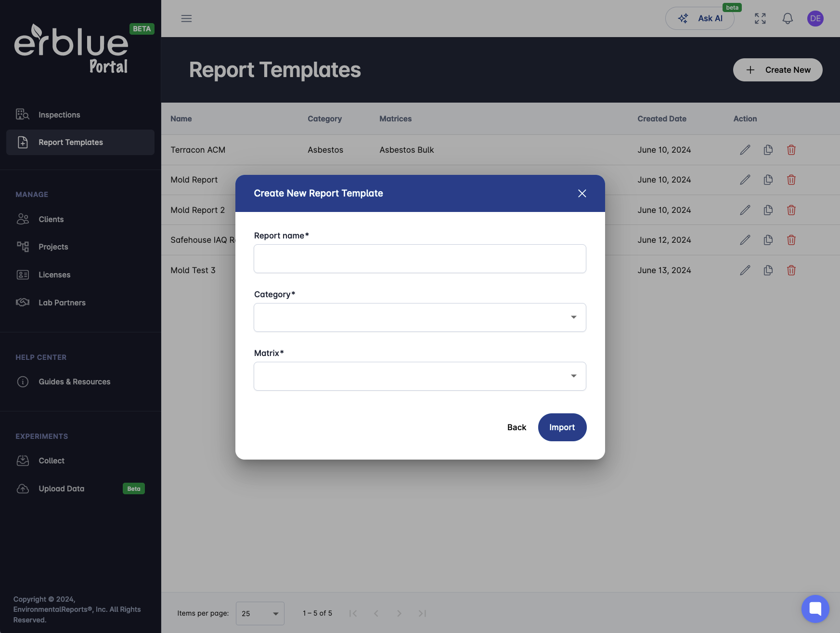Go to next page

(399, 613)
